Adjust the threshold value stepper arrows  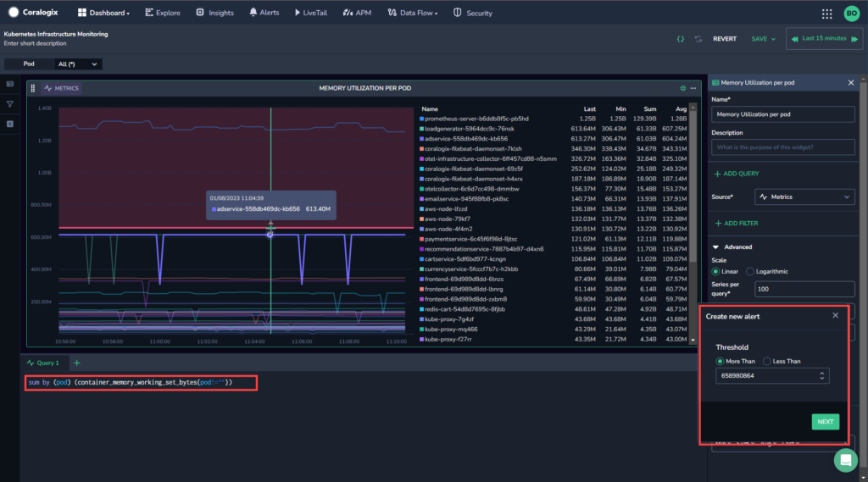click(x=822, y=376)
